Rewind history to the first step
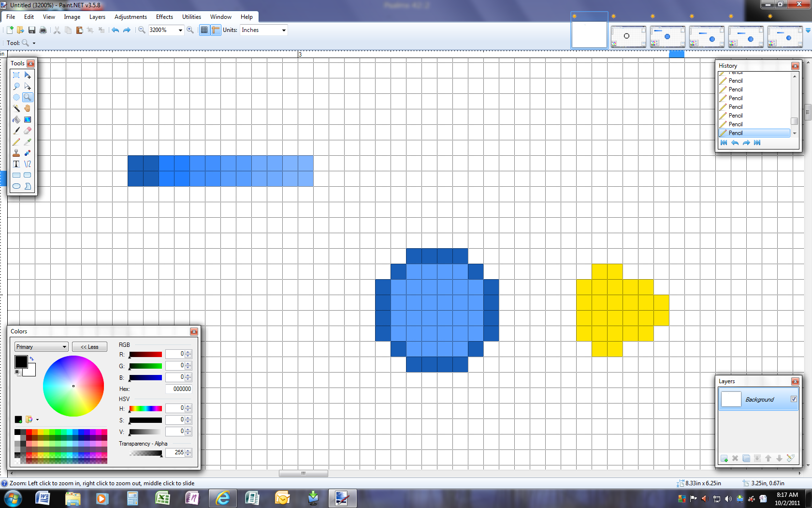Image resolution: width=812 pixels, height=508 pixels. pyautogui.click(x=724, y=143)
